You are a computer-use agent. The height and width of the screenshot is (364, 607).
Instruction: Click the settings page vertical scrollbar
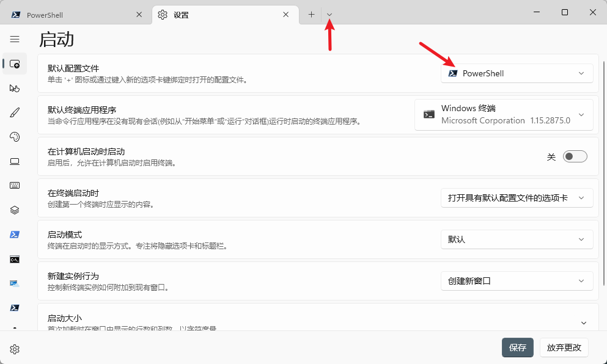point(605,173)
